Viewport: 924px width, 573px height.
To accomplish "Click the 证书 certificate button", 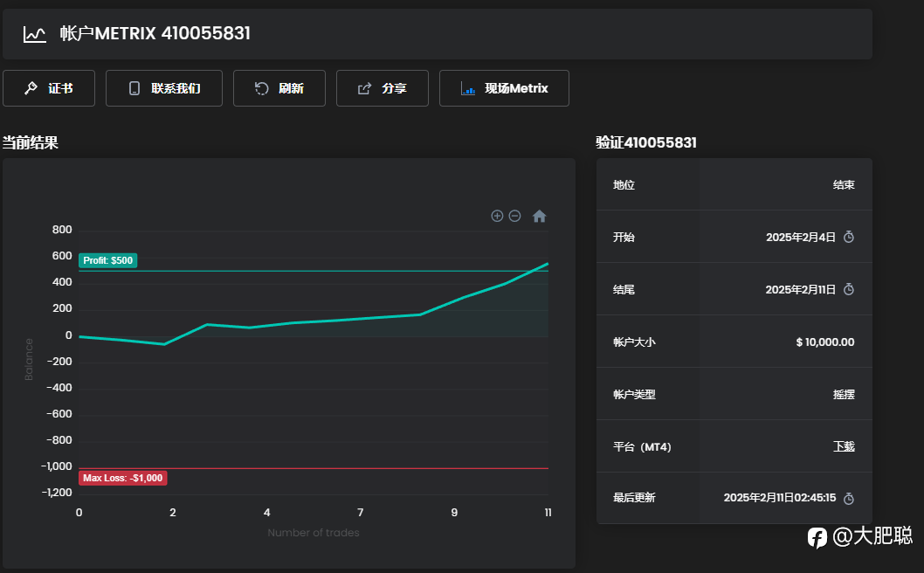I will pos(49,88).
